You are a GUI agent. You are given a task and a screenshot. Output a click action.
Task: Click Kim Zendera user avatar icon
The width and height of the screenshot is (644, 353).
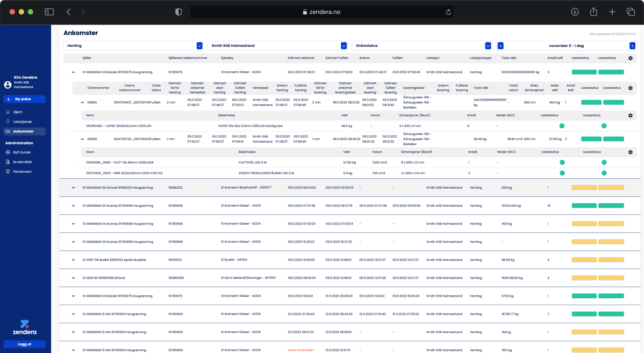(x=8, y=85)
